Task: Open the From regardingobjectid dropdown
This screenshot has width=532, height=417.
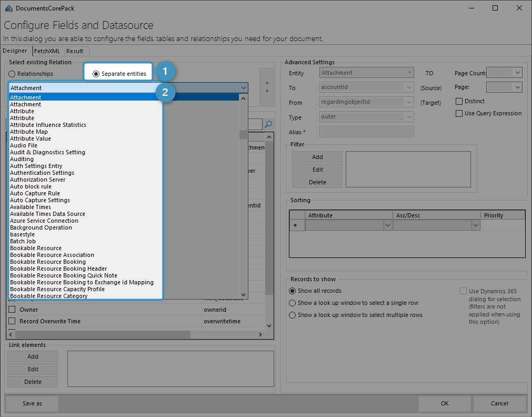Action: click(x=409, y=102)
